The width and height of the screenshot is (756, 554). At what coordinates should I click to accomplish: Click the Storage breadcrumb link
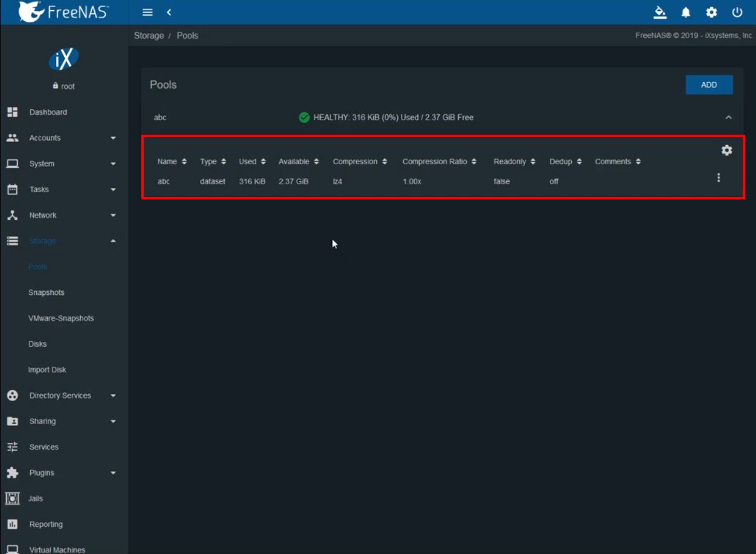pos(149,36)
